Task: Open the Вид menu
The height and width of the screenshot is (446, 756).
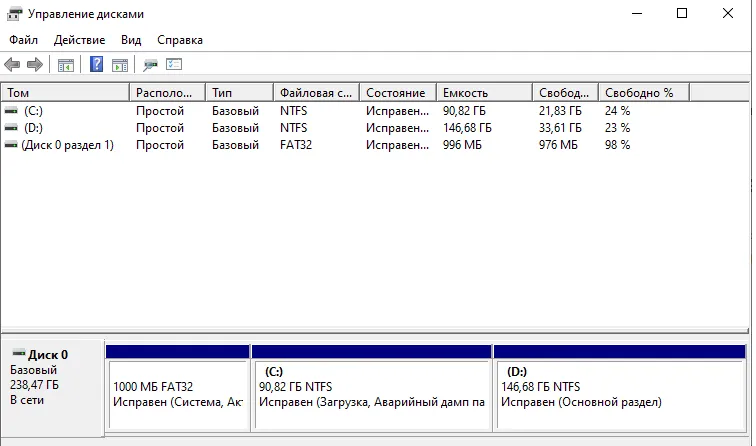Action: (131, 40)
